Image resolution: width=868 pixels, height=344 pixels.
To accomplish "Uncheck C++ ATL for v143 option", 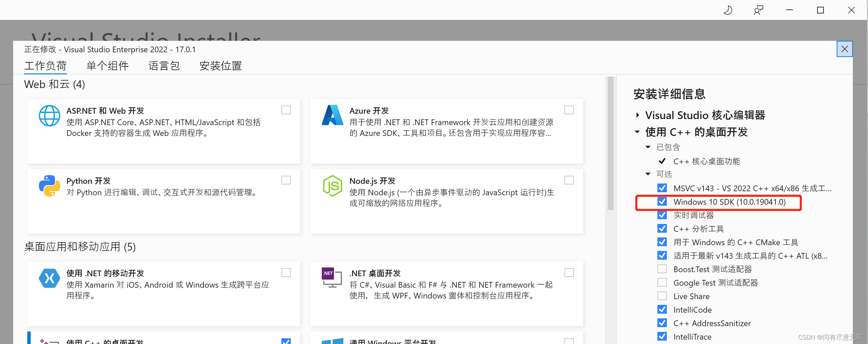I will (x=662, y=255).
